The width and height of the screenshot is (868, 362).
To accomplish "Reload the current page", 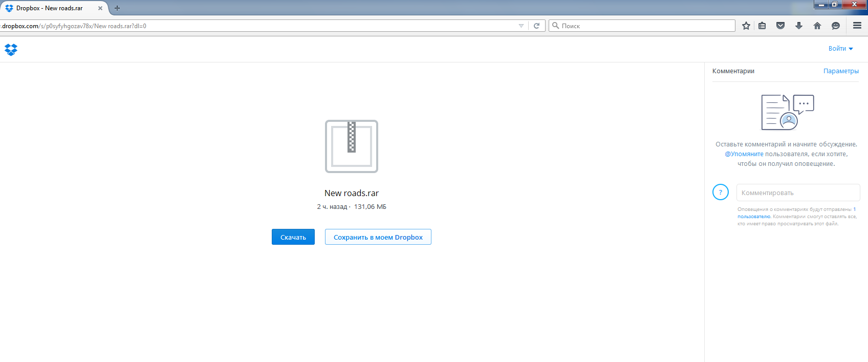I will (536, 26).
